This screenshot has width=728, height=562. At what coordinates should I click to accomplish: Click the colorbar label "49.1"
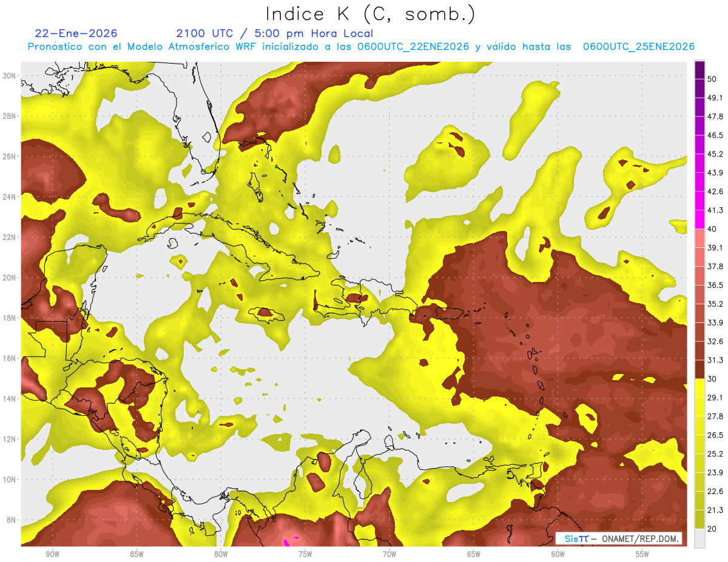point(715,98)
